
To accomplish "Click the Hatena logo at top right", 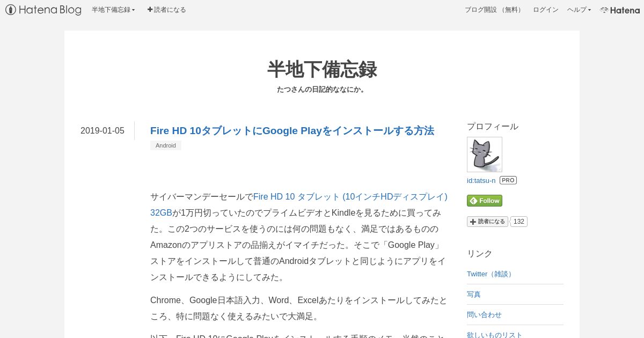I will pyautogui.click(x=620, y=10).
